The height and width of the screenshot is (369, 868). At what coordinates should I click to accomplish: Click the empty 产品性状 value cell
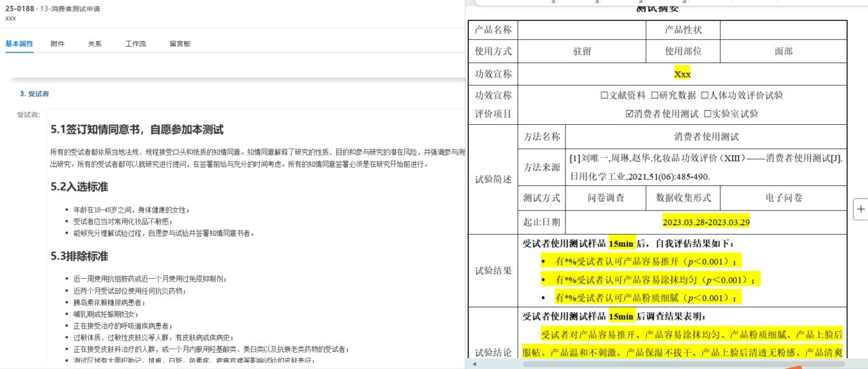(783, 30)
